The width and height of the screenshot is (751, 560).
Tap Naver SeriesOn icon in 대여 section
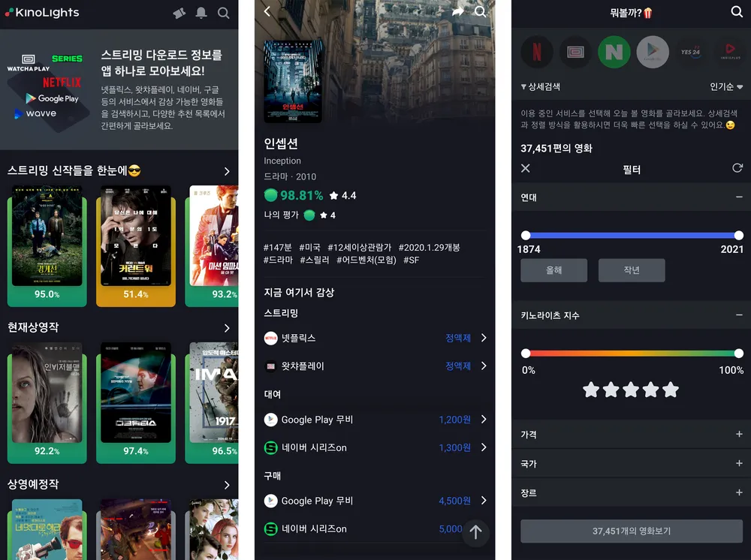270,447
